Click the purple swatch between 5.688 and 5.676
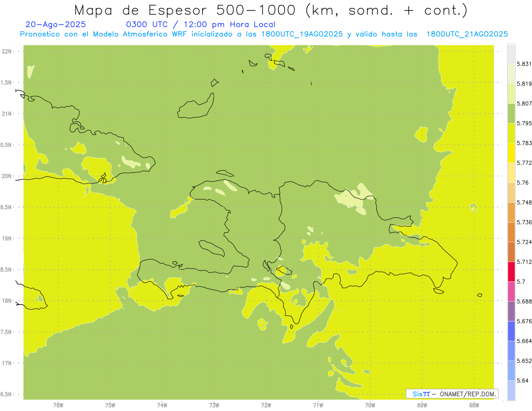The width and height of the screenshot is (532, 411). click(511, 311)
